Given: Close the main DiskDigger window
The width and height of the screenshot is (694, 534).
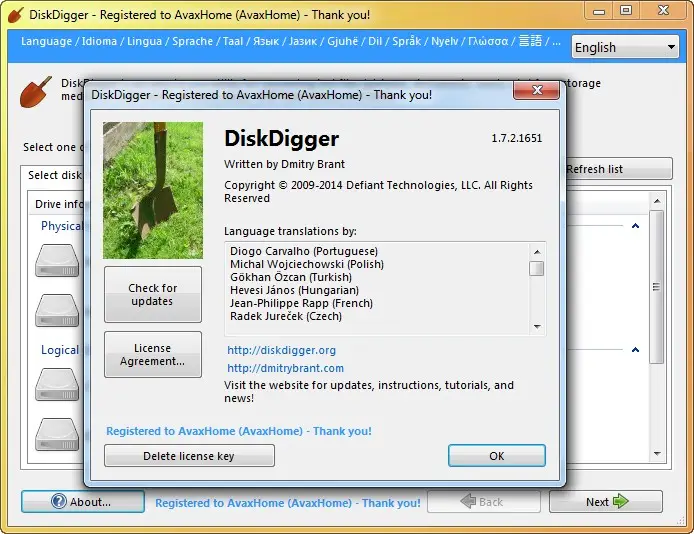Looking at the screenshot, I should click(x=663, y=11).
